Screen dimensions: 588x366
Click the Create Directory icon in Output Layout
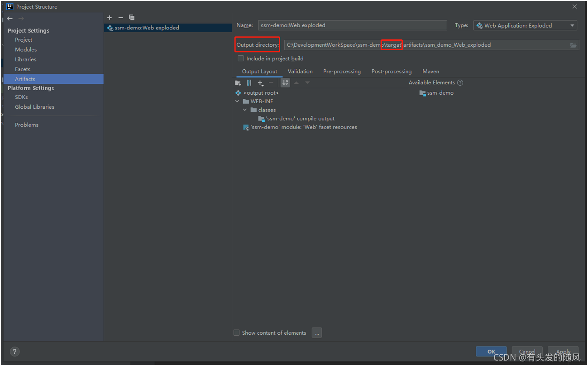pyautogui.click(x=238, y=83)
